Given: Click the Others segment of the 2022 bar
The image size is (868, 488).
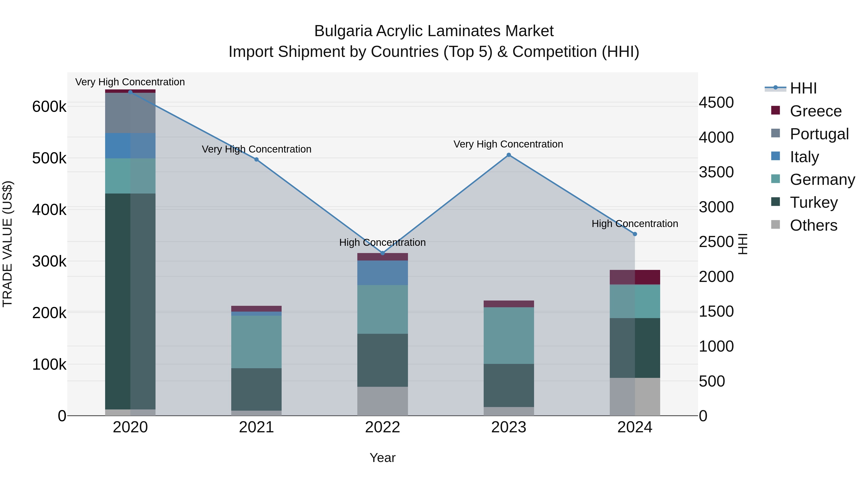Looking at the screenshot, I should [382, 401].
